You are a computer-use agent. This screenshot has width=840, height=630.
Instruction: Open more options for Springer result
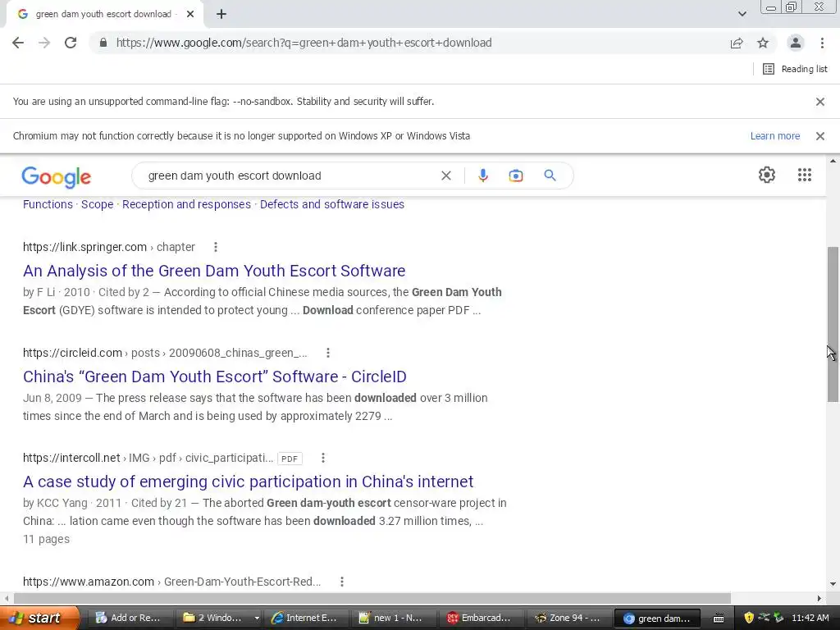[216, 247]
